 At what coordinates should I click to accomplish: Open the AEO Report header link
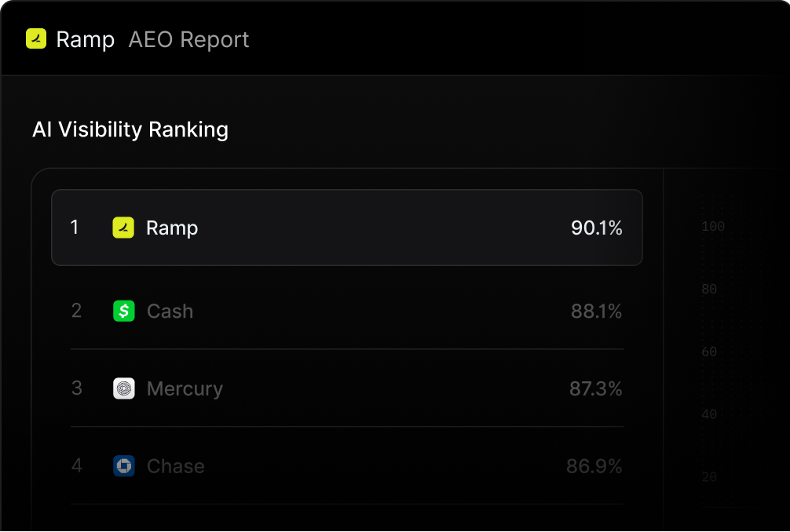coord(188,38)
